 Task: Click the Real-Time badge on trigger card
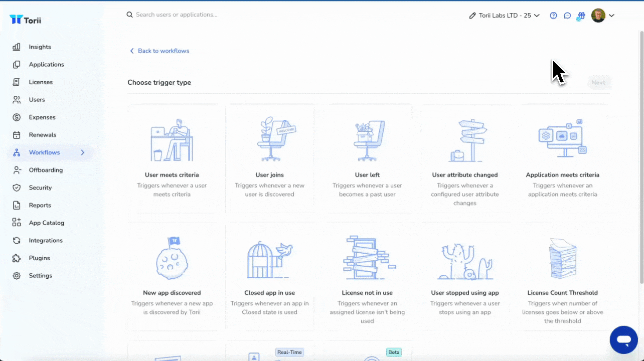tap(290, 352)
